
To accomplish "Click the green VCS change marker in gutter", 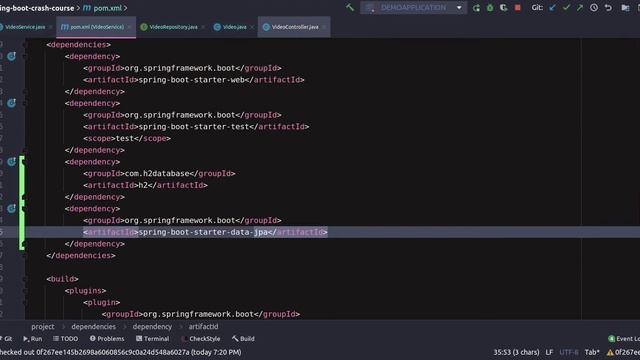I will tap(21, 203).
